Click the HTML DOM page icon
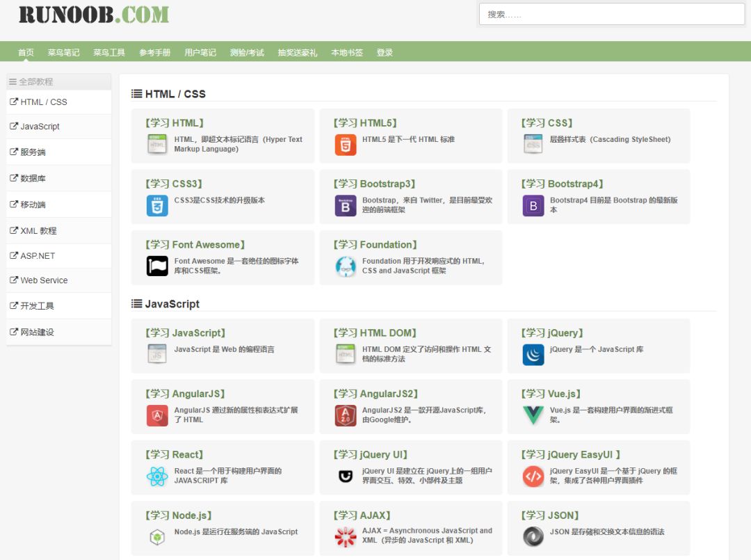The width and height of the screenshot is (751, 560). click(x=346, y=354)
